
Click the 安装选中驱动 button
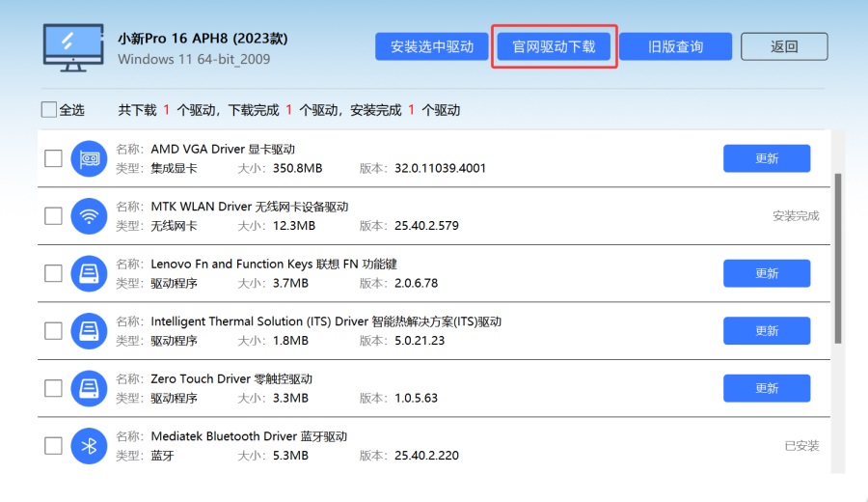[x=432, y=46]
